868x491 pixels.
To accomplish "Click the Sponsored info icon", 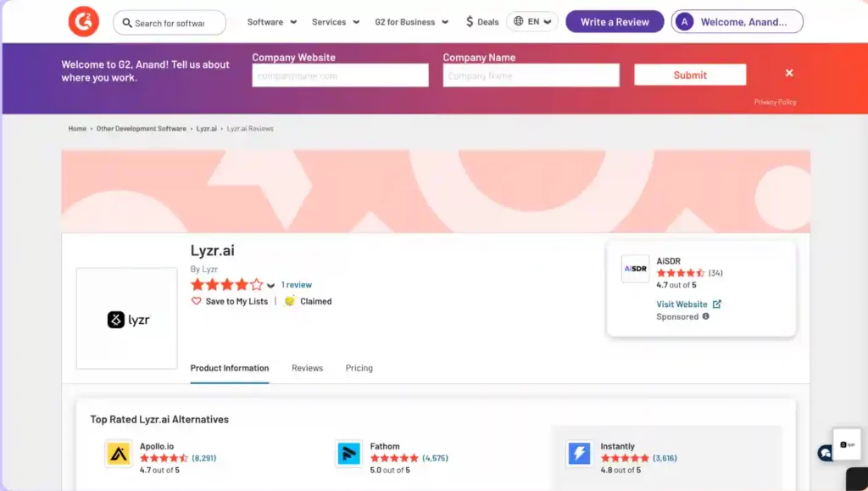I will (x=706, y=316).
